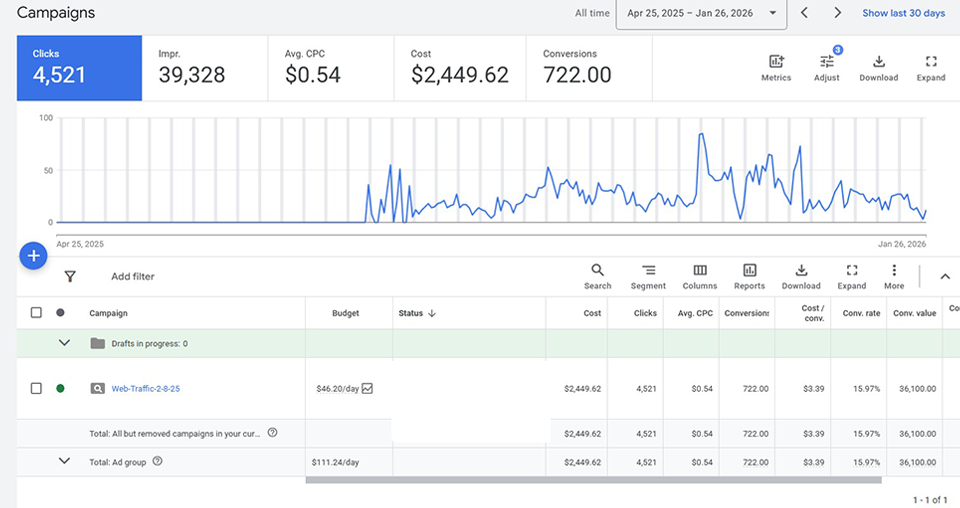The image size is (960, 508).
Task: Expand the campaigns table
Action: pos(852,277)
